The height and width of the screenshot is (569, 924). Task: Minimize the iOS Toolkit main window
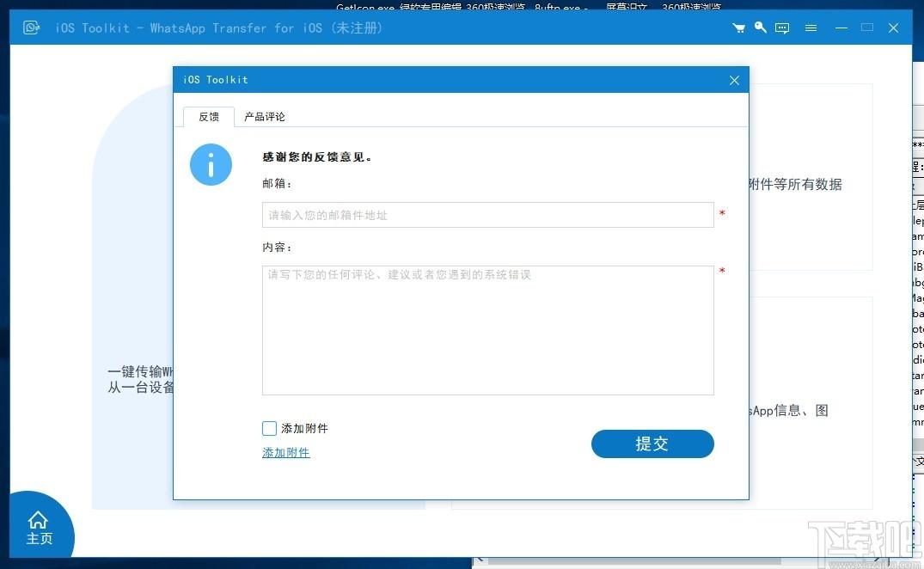[x=841, y=28]
